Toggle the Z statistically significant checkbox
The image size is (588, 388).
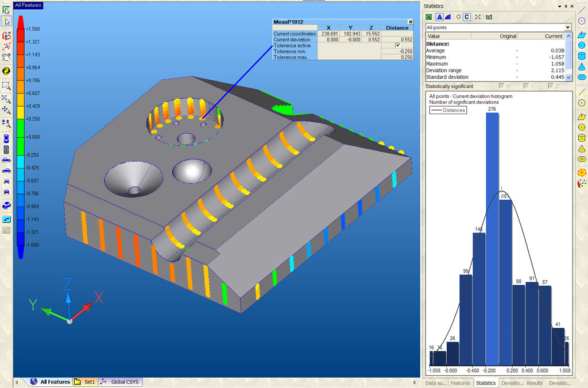[550, 86]
